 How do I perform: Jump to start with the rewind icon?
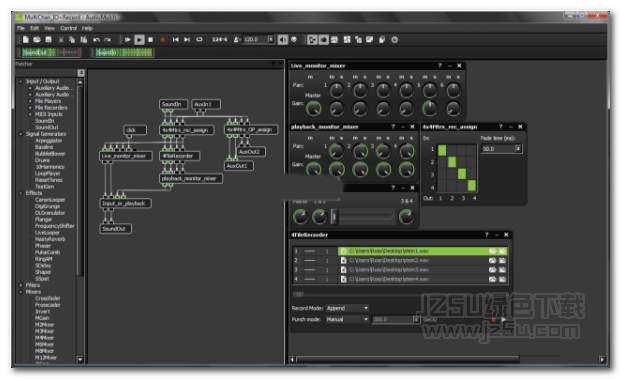pos(175,40)
